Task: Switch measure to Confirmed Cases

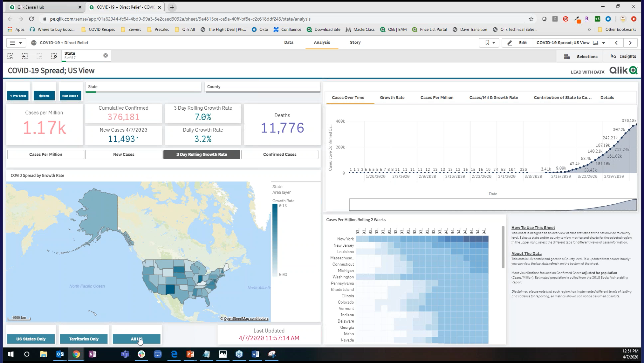Action: click(x=279, y=154)
